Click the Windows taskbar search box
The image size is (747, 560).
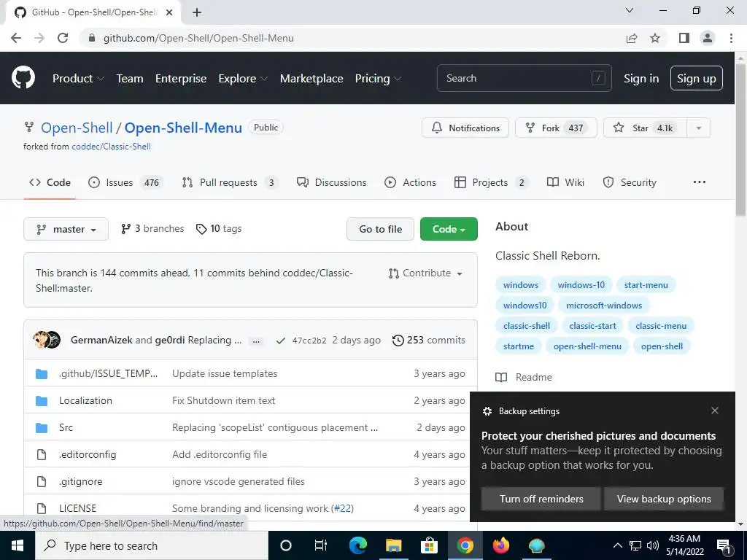tap(152, 545)
